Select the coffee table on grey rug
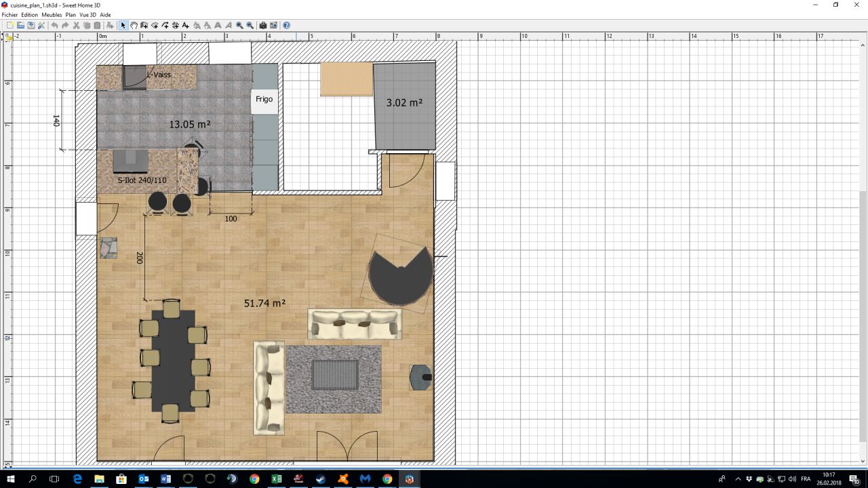Screen dimensions: 868x488 335,375
